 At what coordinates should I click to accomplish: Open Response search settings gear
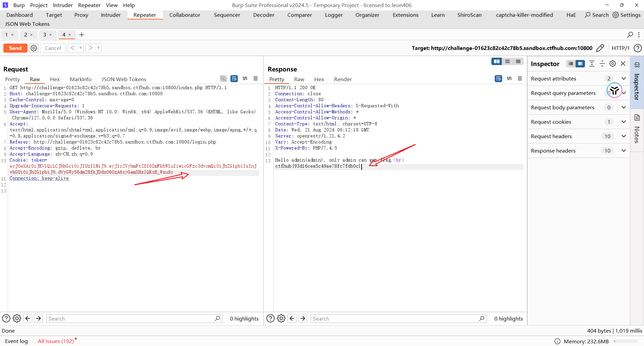pos(281,319)
